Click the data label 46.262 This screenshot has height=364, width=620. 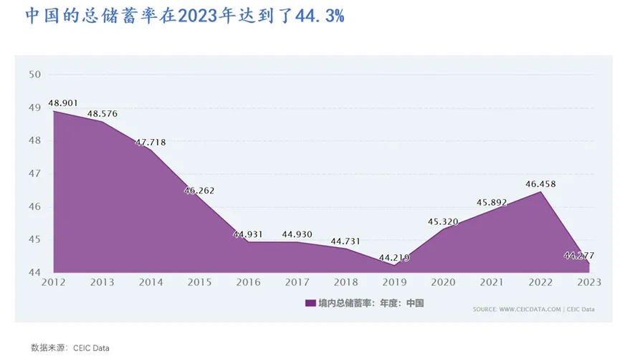(199, 191)
